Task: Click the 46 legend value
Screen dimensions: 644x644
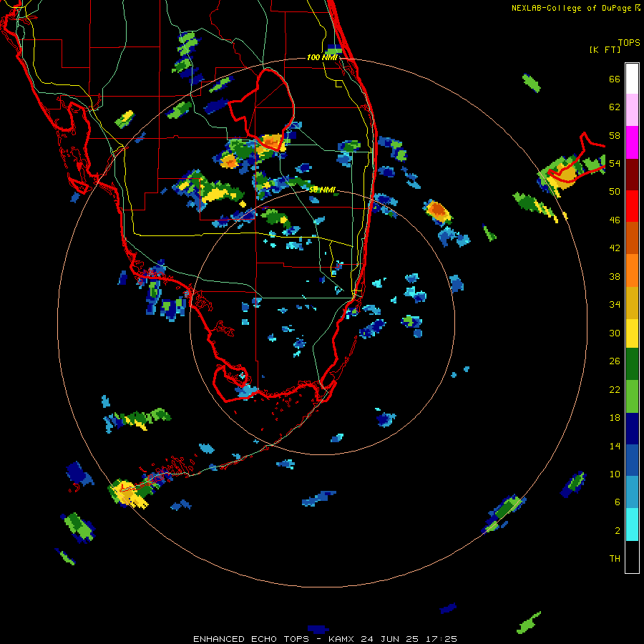Action: [x=615, y=220]
